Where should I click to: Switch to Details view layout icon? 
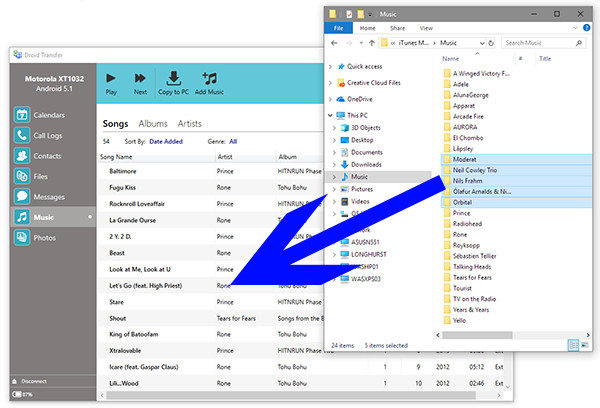(x=573, y=345)
